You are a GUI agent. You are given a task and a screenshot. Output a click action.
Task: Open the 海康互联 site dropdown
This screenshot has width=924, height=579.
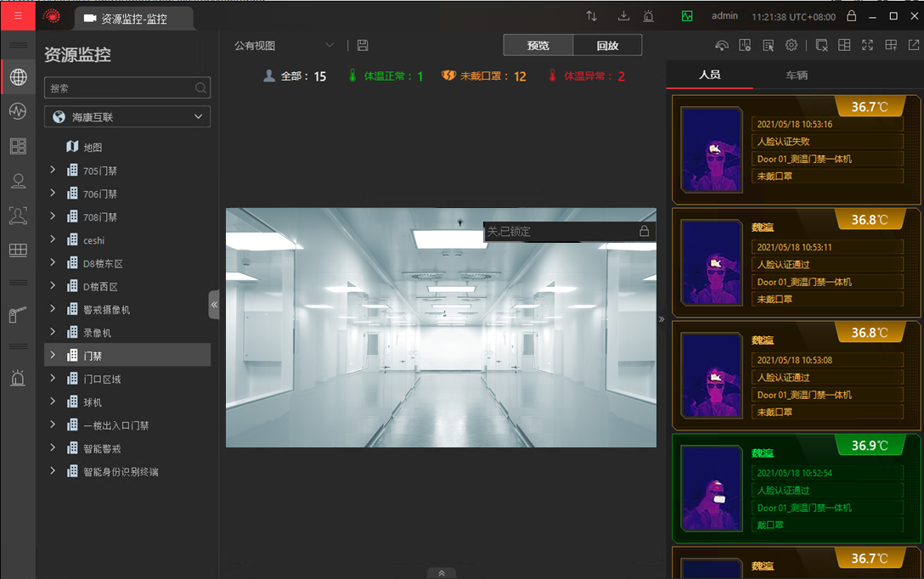[127, 117]
